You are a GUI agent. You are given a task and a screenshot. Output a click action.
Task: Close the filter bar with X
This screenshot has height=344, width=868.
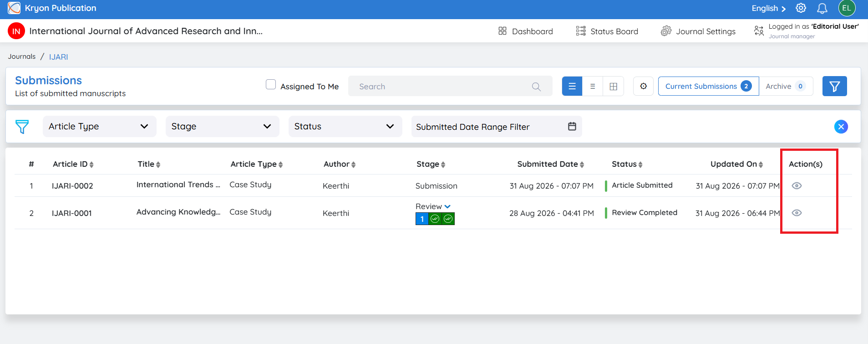(x=841, y=127)
